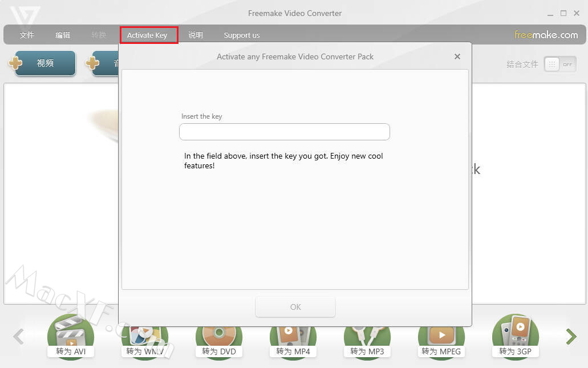Open the 文件 menu
Image resolution: width=588 pixels, height=368 pixels.
tap(27, 35)
